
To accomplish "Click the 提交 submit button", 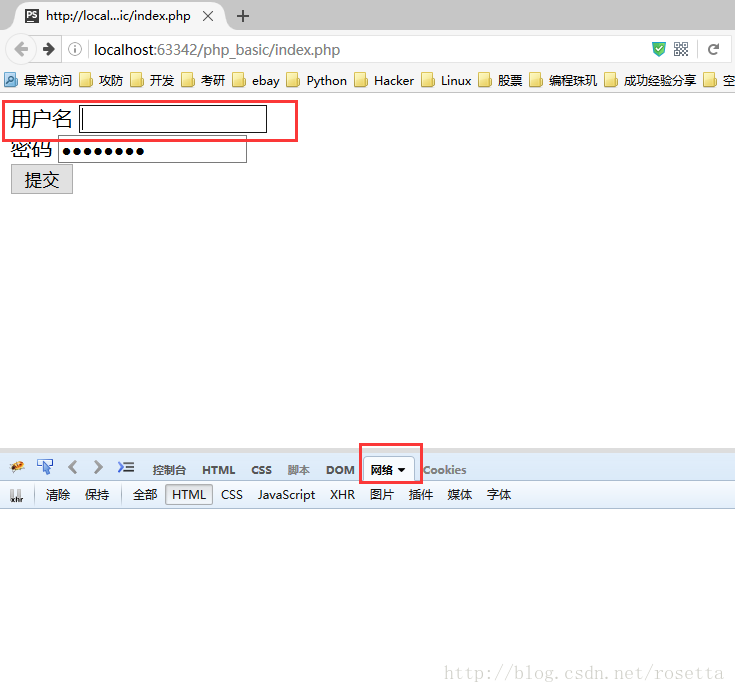I will coord(42,180).
